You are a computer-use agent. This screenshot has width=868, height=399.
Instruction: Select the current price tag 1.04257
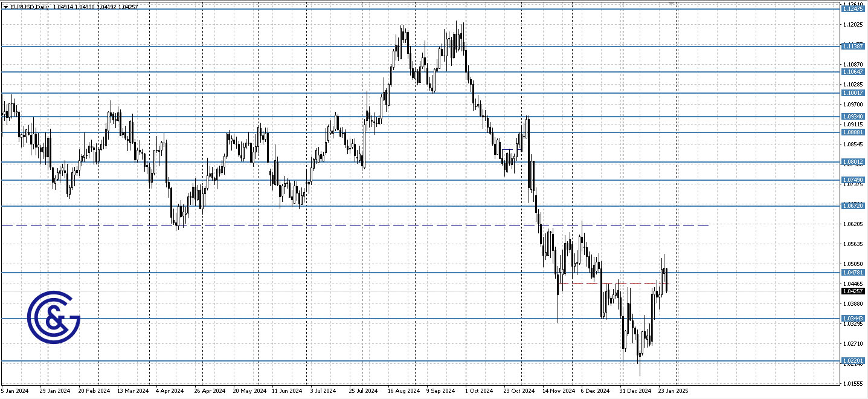pos(854,291)
